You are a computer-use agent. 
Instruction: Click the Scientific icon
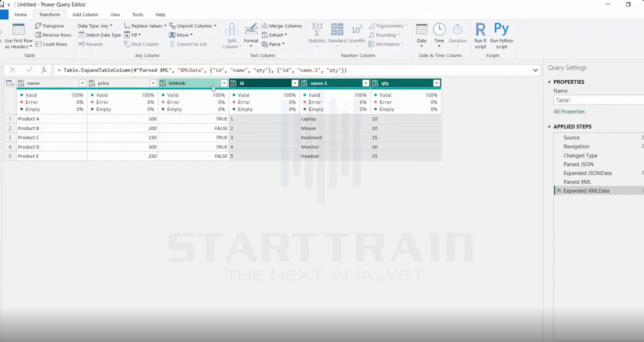tap(357, 29)
